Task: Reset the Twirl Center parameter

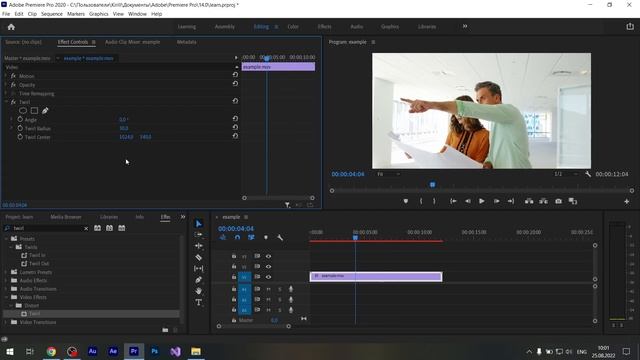Action: 235,136
